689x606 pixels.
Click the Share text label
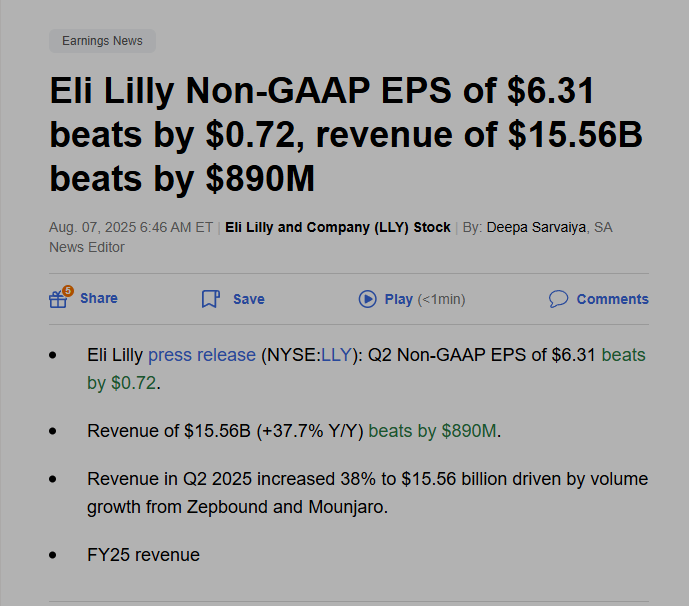click(99, 298)
